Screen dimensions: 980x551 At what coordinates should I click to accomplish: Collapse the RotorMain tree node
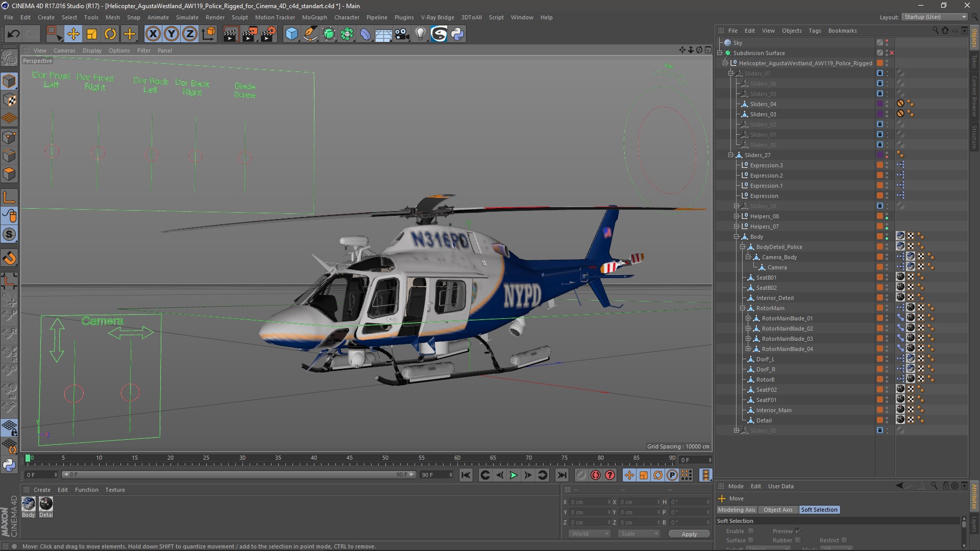point(743,308)
